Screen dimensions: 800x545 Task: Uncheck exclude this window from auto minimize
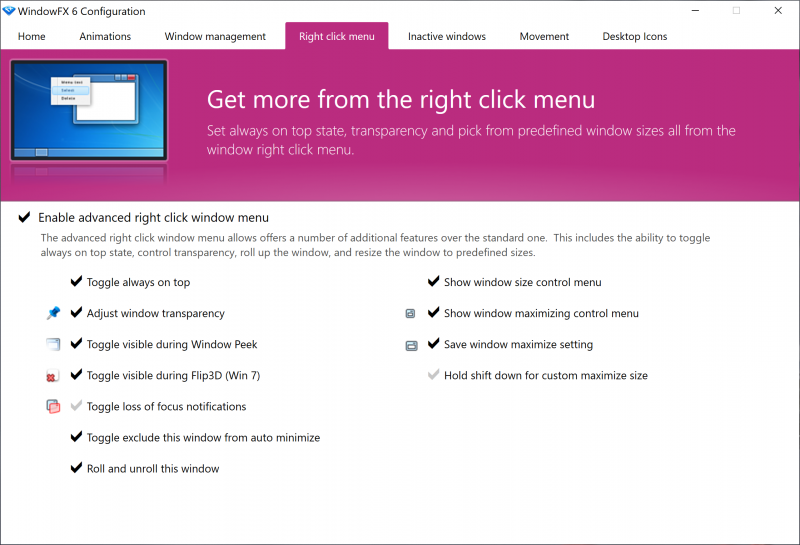click(76, 437)
